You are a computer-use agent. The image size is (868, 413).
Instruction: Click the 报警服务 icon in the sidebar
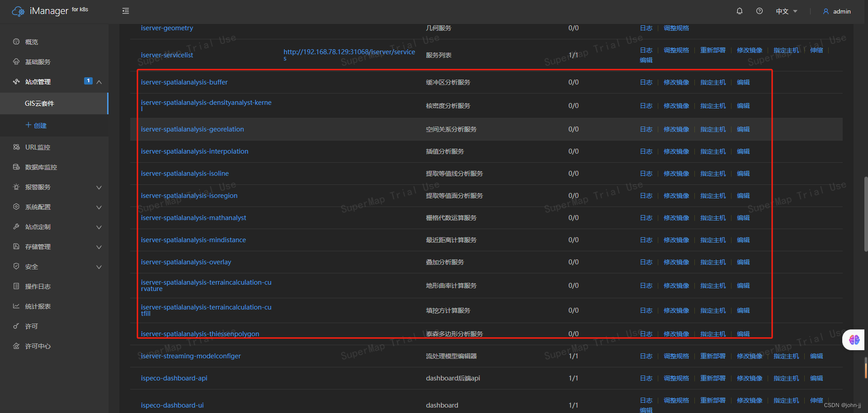(16, 187)
